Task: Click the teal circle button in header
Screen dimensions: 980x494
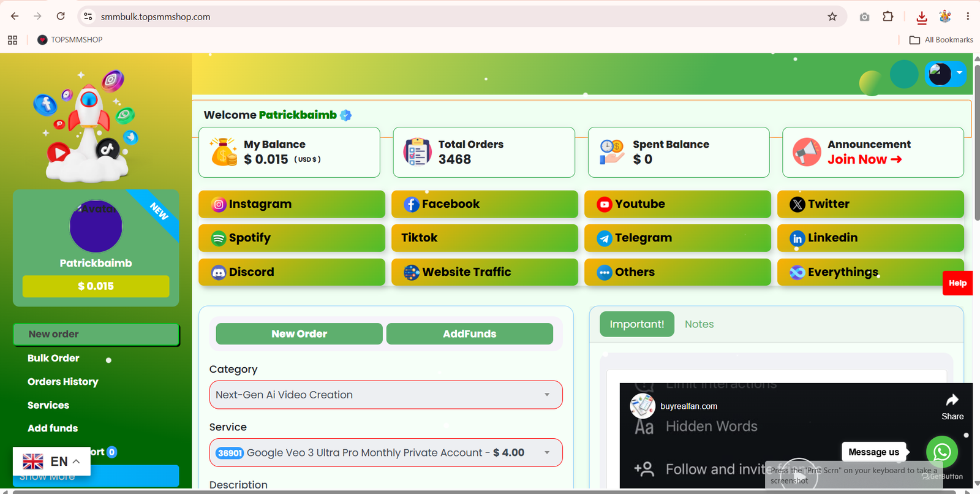Action: (x=904, y=74)
